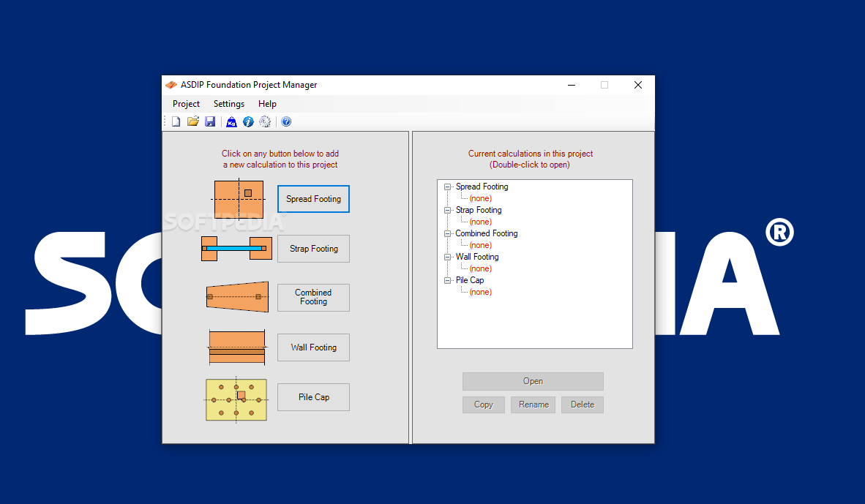The image size is (865, 504).
Task: Click the Copy button
Action: coord(483,405)
